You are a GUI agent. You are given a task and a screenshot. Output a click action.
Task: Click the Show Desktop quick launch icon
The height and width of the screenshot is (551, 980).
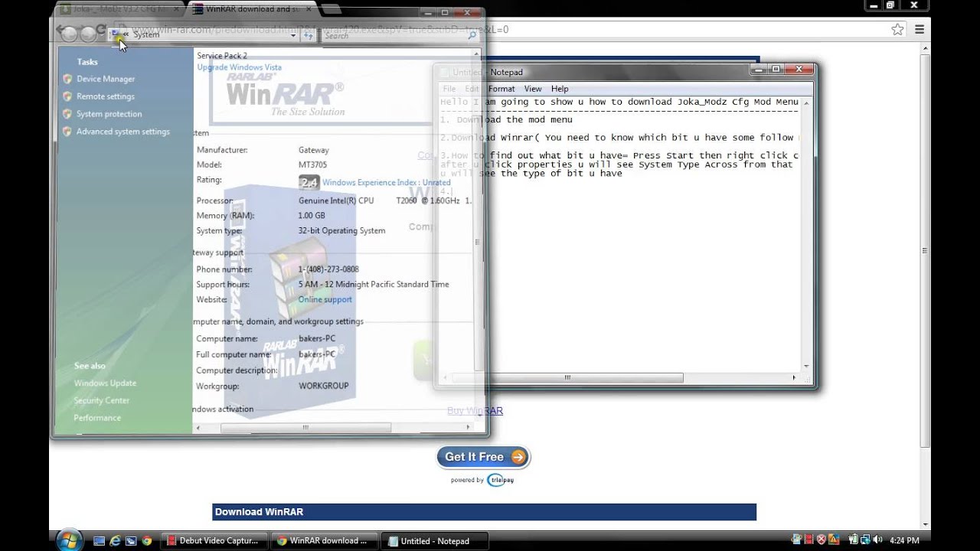(x=99, y=540)
